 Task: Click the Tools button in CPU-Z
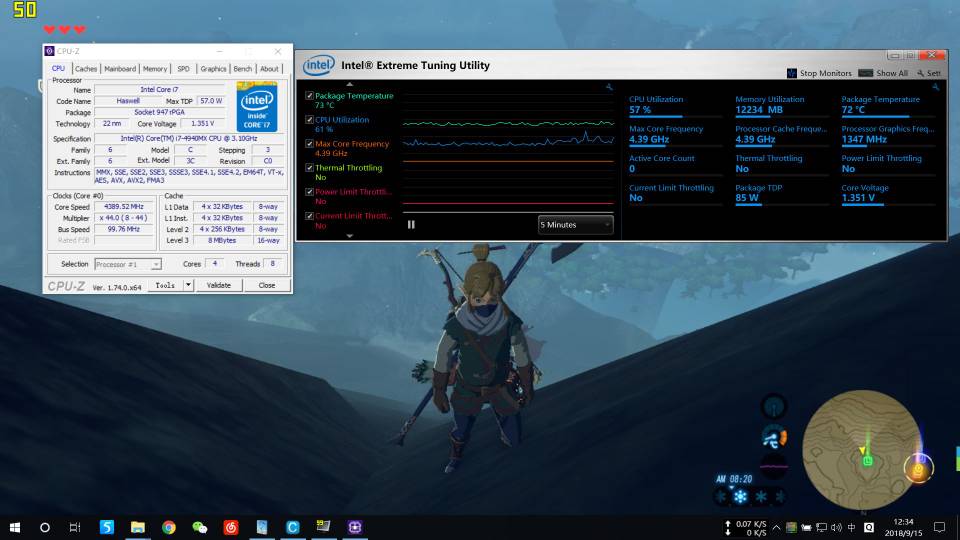click(x=165, y=285)
